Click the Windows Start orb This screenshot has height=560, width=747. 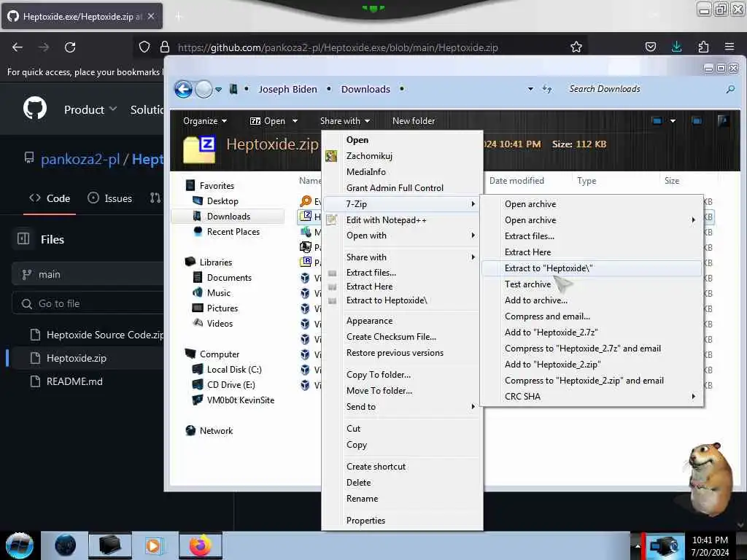click(x=20, y=545)
